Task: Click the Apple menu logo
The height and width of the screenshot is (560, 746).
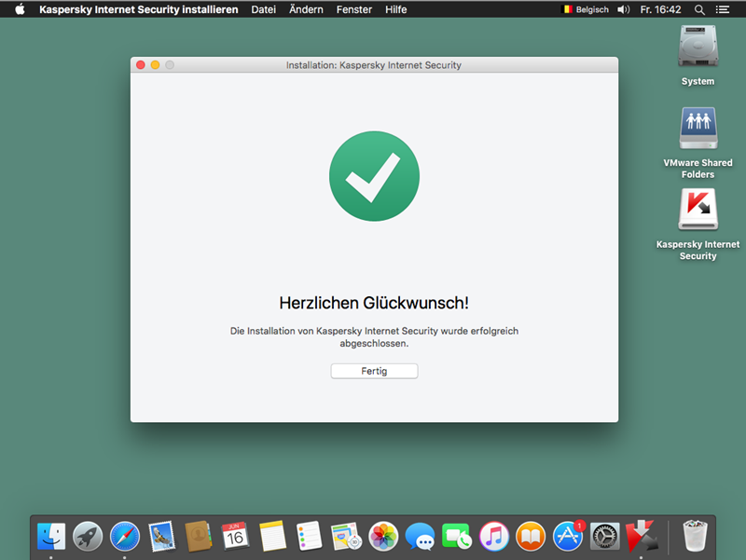Action: pyautogui.click(x=19, y=9)
